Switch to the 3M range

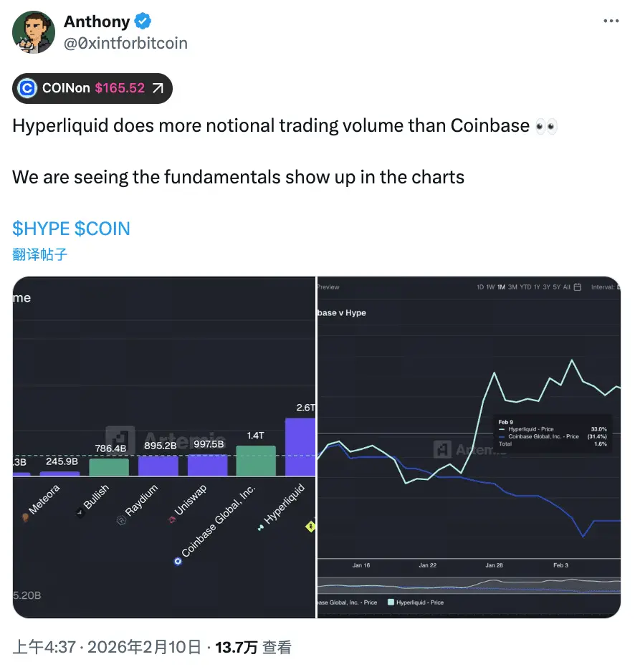coord(512,287)
